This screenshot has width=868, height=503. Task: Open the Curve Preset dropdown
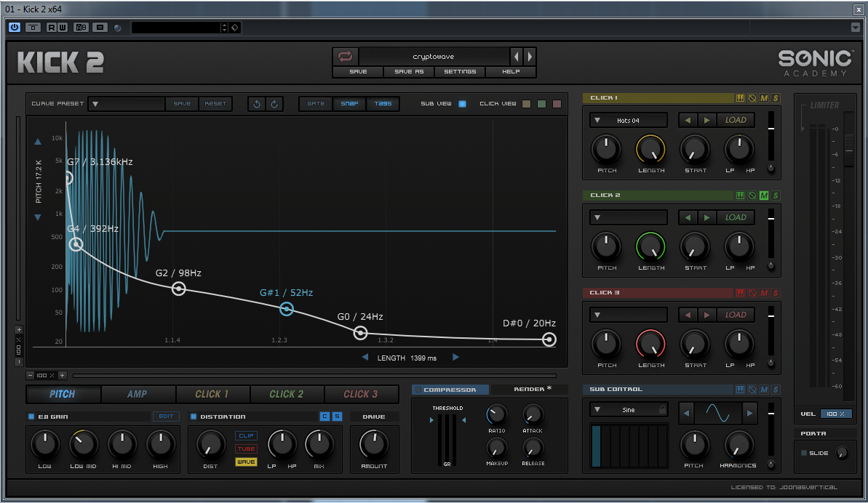tap(127, 104)
